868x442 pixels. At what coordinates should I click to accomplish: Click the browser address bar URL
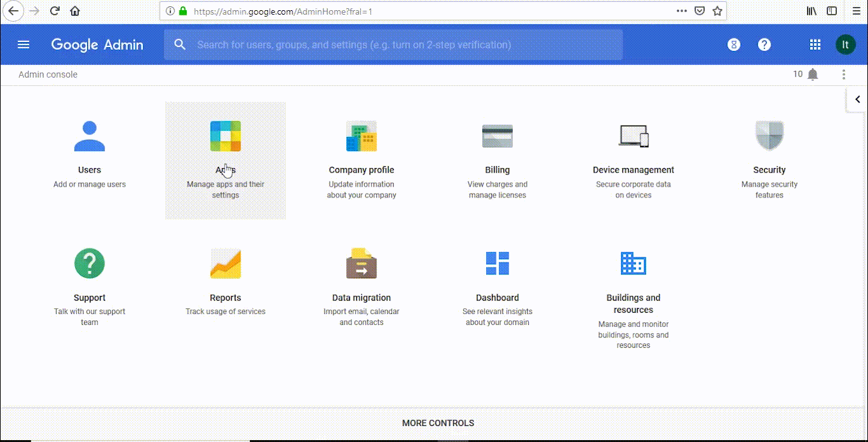(283, 11)
